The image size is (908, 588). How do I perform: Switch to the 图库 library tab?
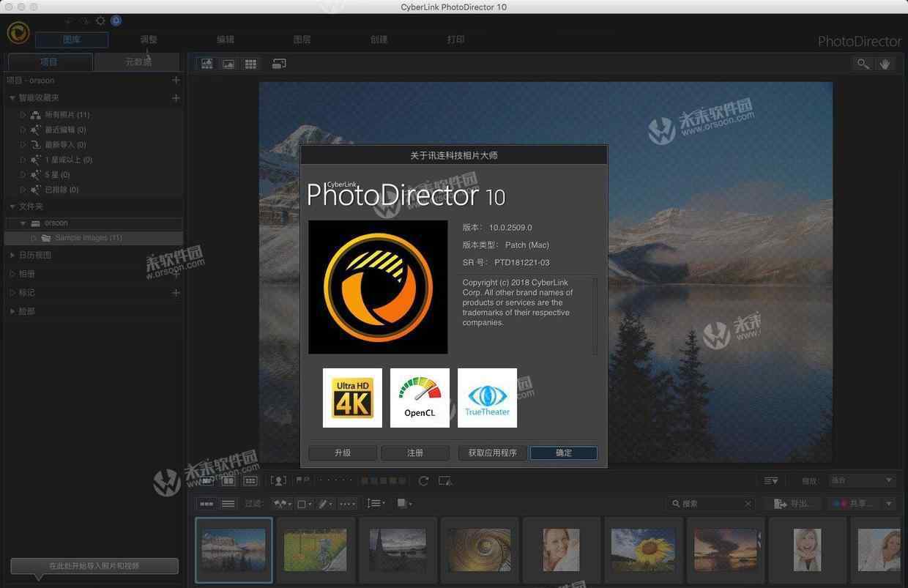pos(72,40)
